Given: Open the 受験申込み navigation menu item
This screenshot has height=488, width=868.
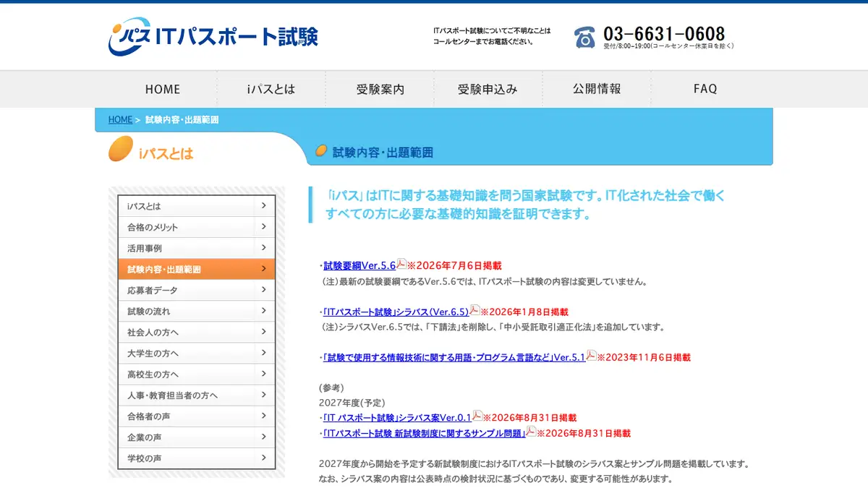Looking at the screenshot, I should pyautogui.click(x=488, y=89).
